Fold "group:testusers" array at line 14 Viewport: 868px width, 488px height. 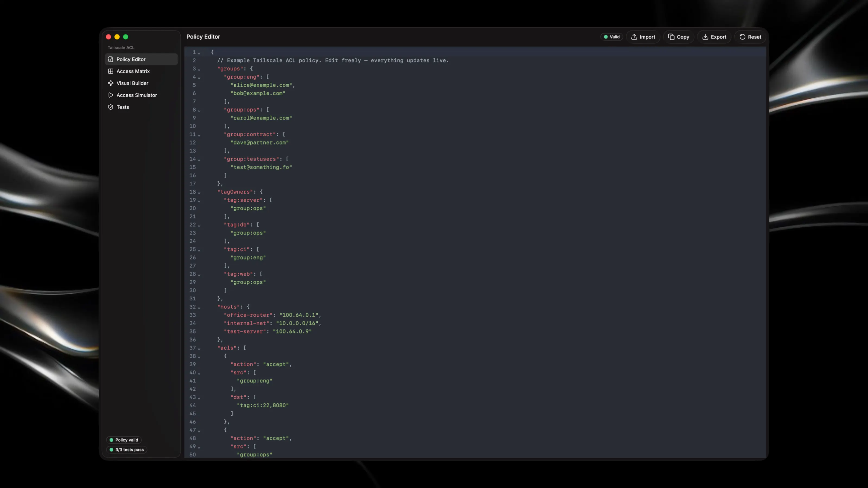[199, 160]
